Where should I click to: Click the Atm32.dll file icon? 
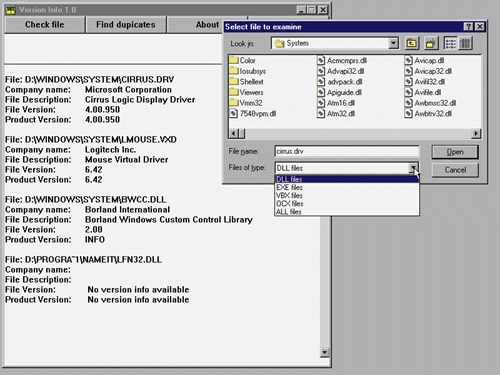point(321,114)
